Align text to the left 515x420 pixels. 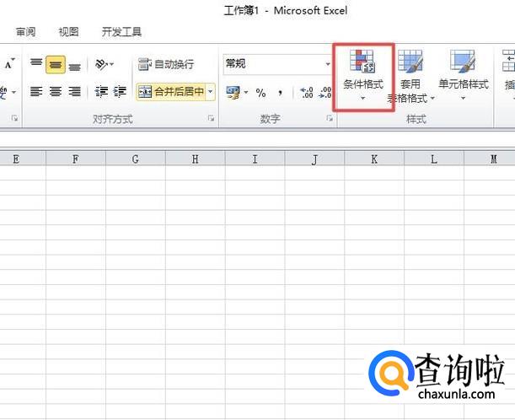point(36,91)
